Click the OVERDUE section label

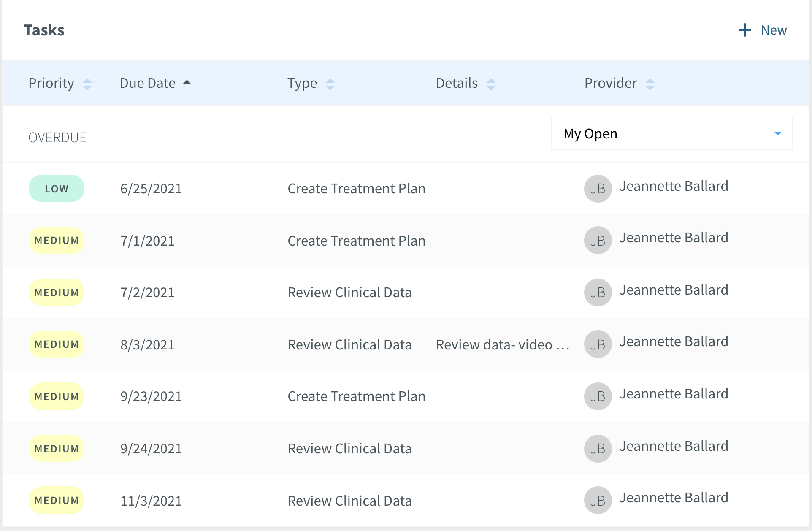[x=57, y=138]
